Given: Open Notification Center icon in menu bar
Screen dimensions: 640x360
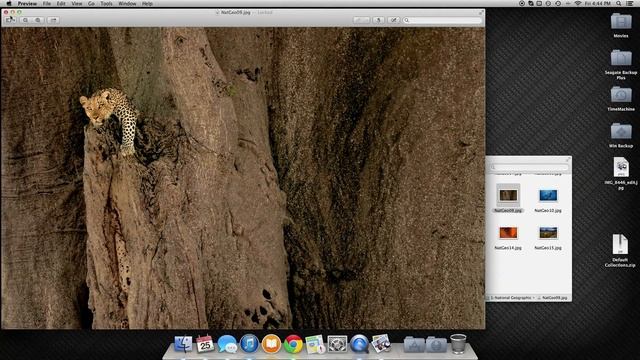Looking at the screenshot, I should point(630,3).
